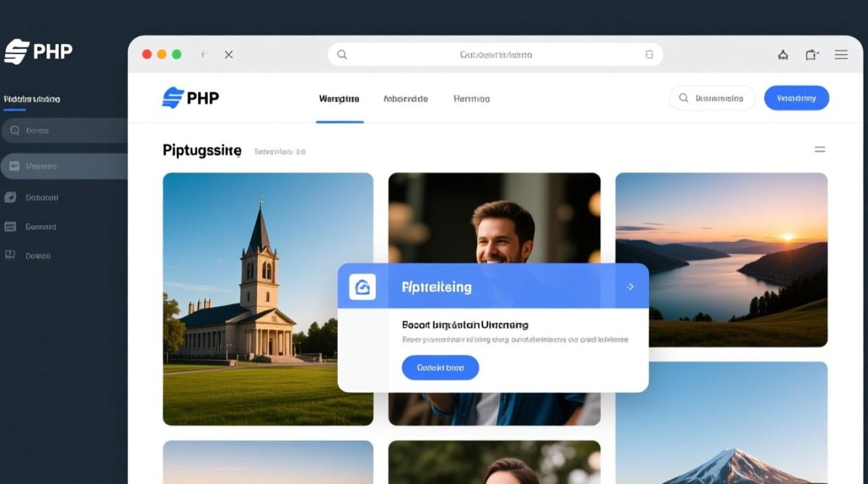The image size is (868, 484).
Task: Click the white square icon in the blue popup header
Action: [x=362, y=287]
